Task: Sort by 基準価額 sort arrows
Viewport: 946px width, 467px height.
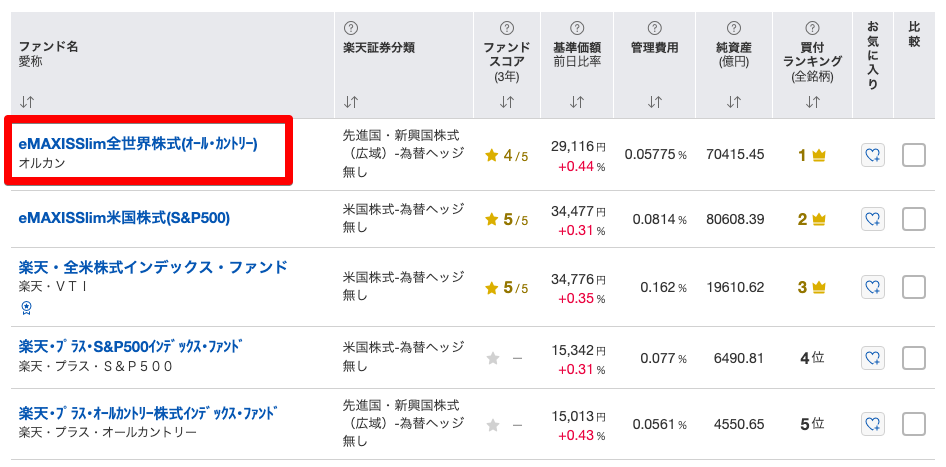Action: point(577,103)
